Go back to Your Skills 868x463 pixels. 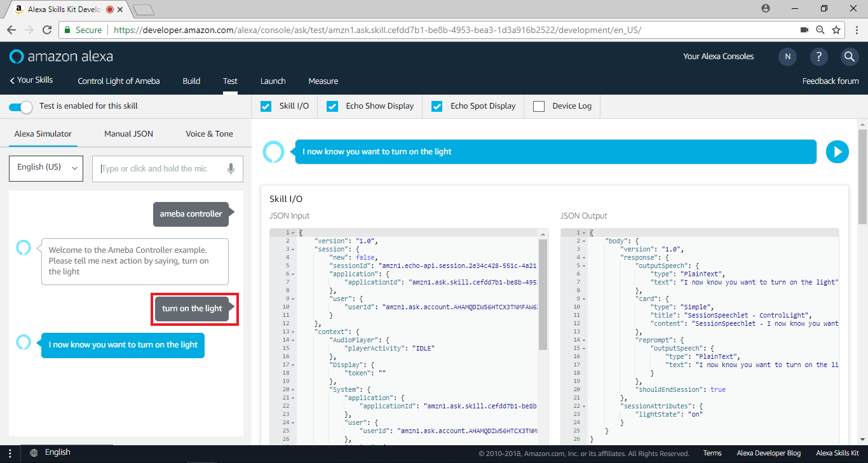(x=31, y=80)
